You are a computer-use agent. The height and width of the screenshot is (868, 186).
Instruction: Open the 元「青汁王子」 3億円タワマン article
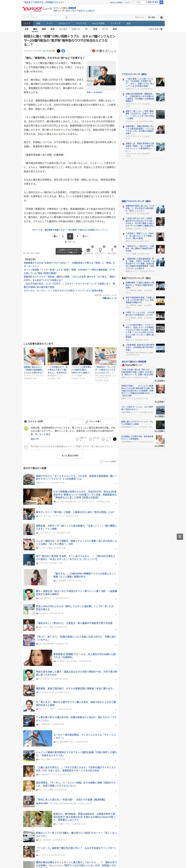(x=76, y=704)
